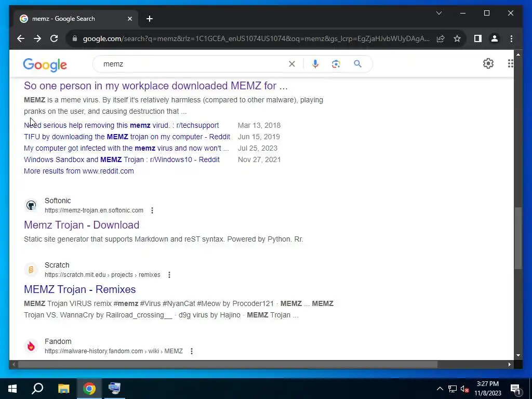Image resolution: width=532 pixels, height=399 pixels.
Task: Close the memz - Google Search tab
Action: point(129,19)
